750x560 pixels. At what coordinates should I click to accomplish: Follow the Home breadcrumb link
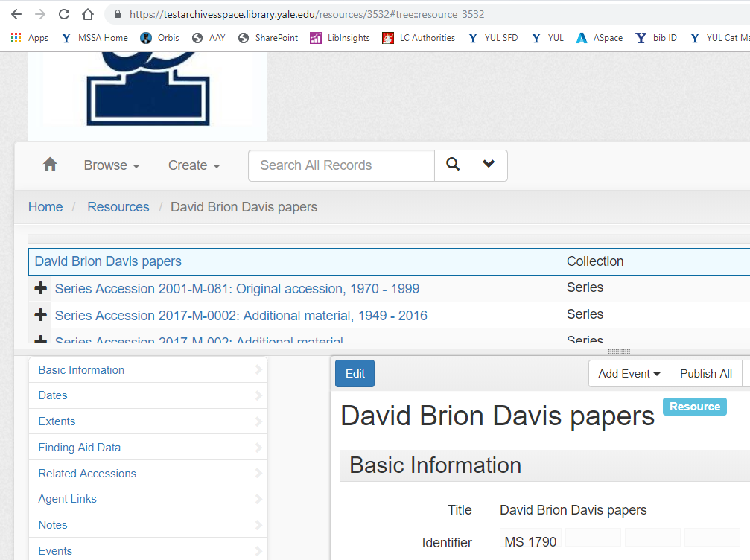[x=45, y=206]
